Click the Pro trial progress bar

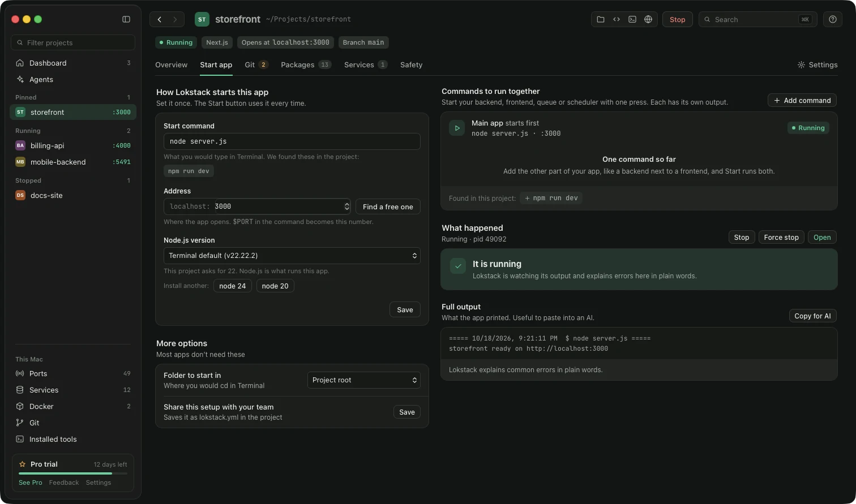point(73,473)
